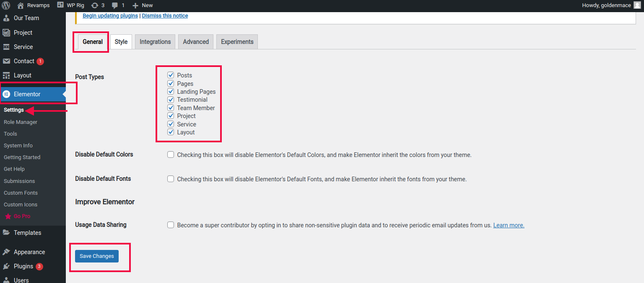
Task: Uncheck the Pages post type
Action: (171, 83)
